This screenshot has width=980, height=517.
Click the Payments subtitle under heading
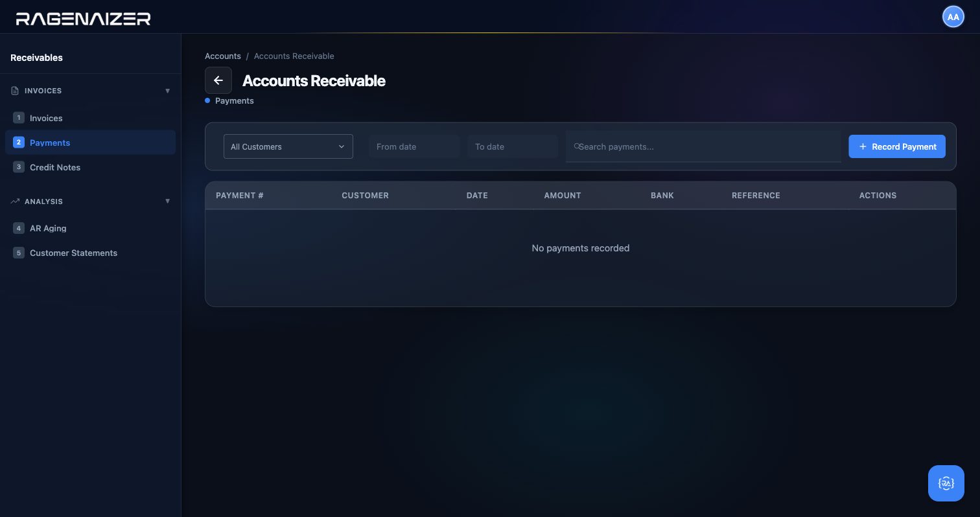click(235, 101)
